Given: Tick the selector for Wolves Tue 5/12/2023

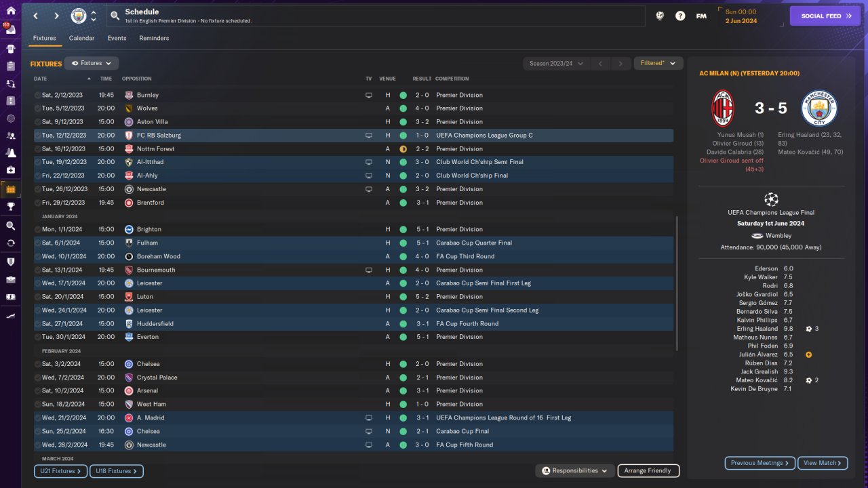Looking at the screenshot, I should (38, 108).
